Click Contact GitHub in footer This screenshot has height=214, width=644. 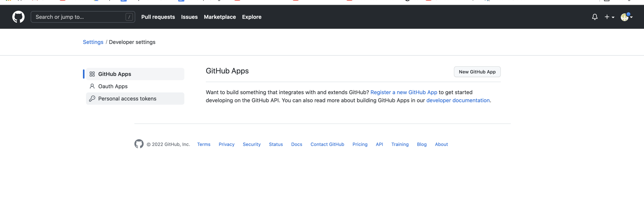(x=327, y=144)
